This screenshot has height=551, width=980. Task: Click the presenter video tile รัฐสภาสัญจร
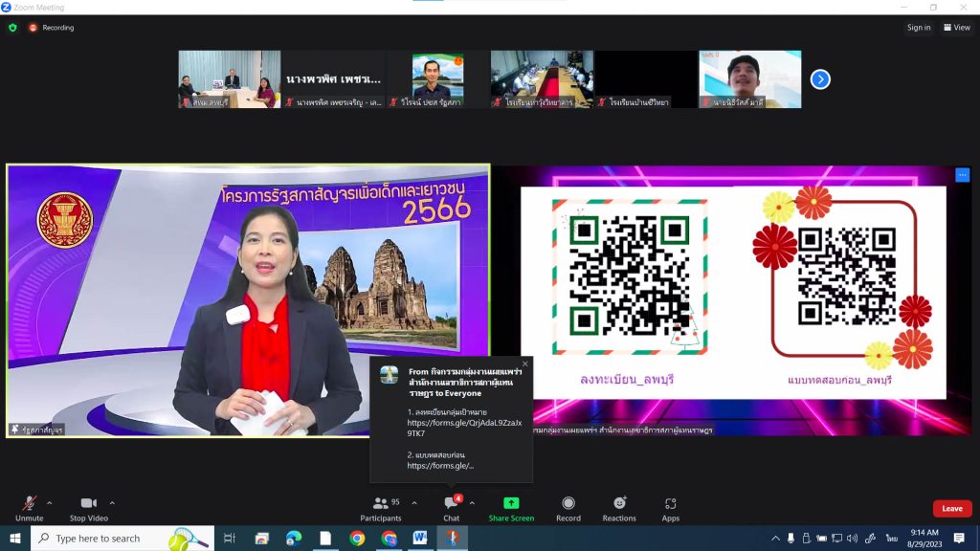[x=248, y=300]
